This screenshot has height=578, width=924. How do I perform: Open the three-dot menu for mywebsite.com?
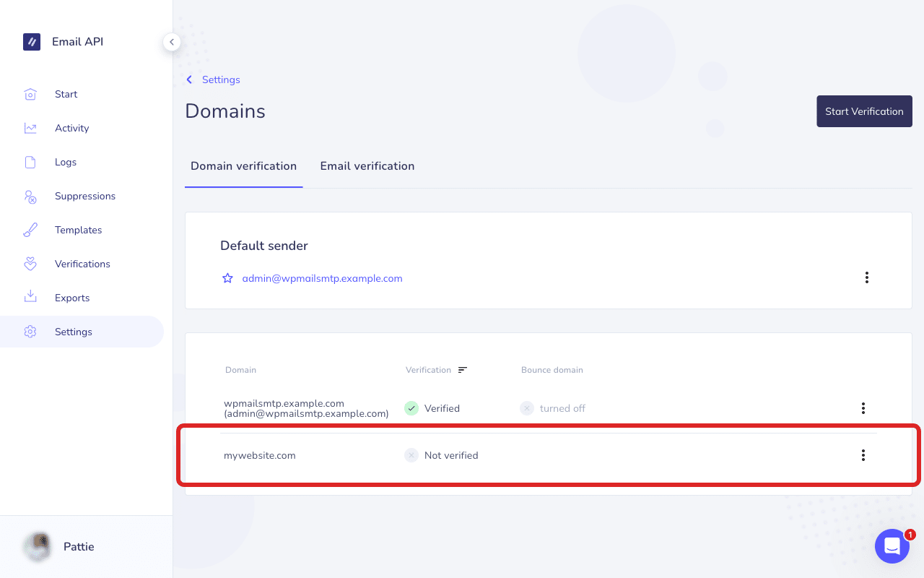(863, 455)
